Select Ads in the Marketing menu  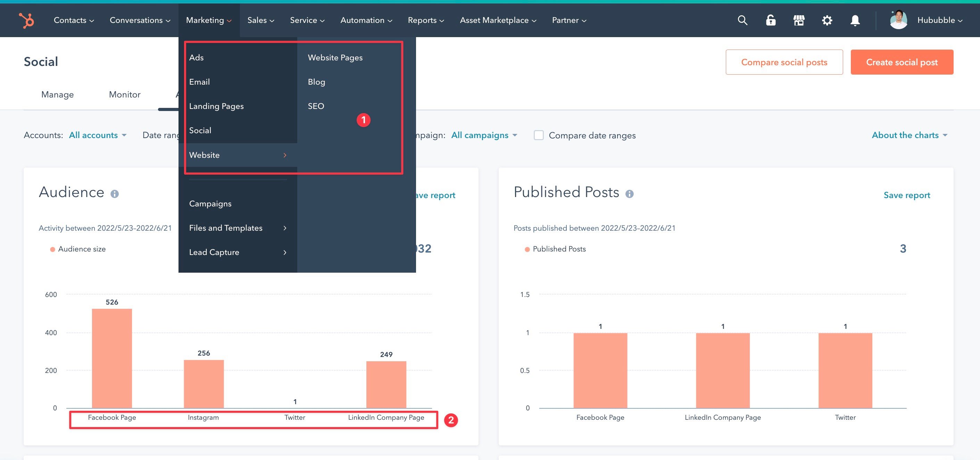click(x=238, y=57)
